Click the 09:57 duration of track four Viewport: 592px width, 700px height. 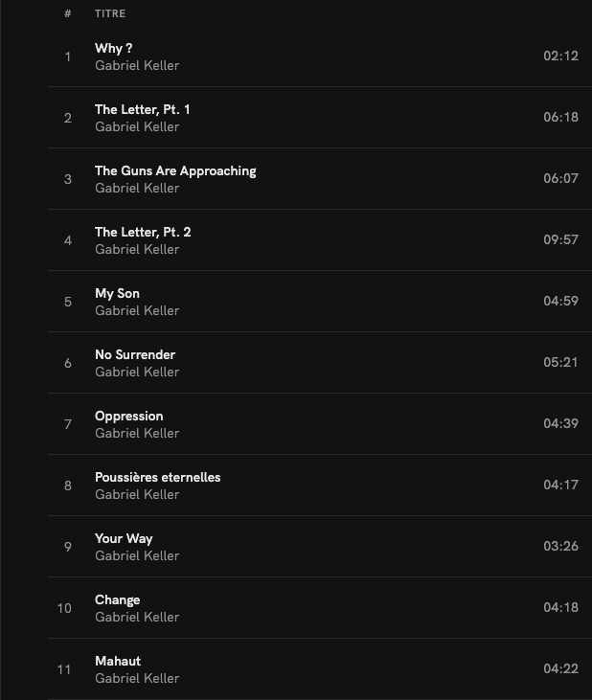(x=560, y=239)
